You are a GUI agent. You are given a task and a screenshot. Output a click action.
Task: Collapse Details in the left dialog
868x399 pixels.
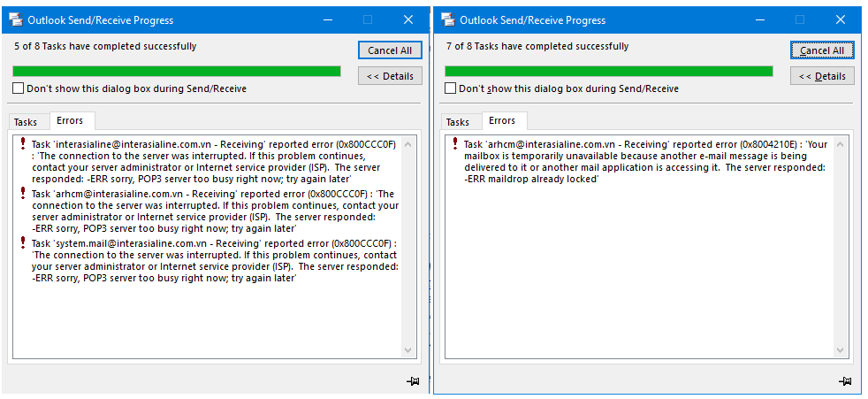[390, 76]
